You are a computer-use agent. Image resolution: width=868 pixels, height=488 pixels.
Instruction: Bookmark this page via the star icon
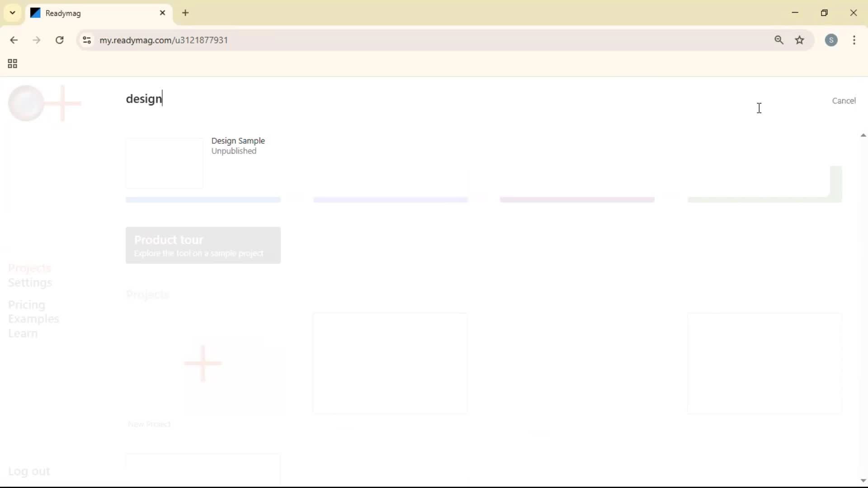point(800,40)
